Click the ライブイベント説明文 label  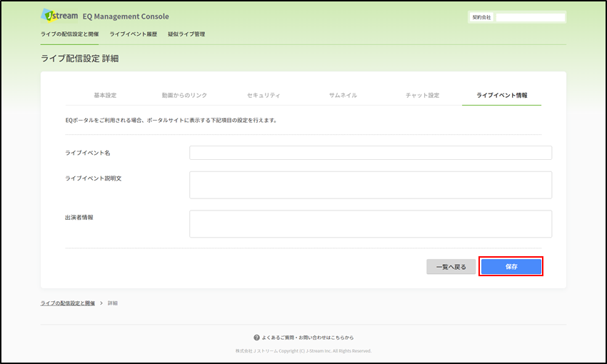tap(94, 178)
